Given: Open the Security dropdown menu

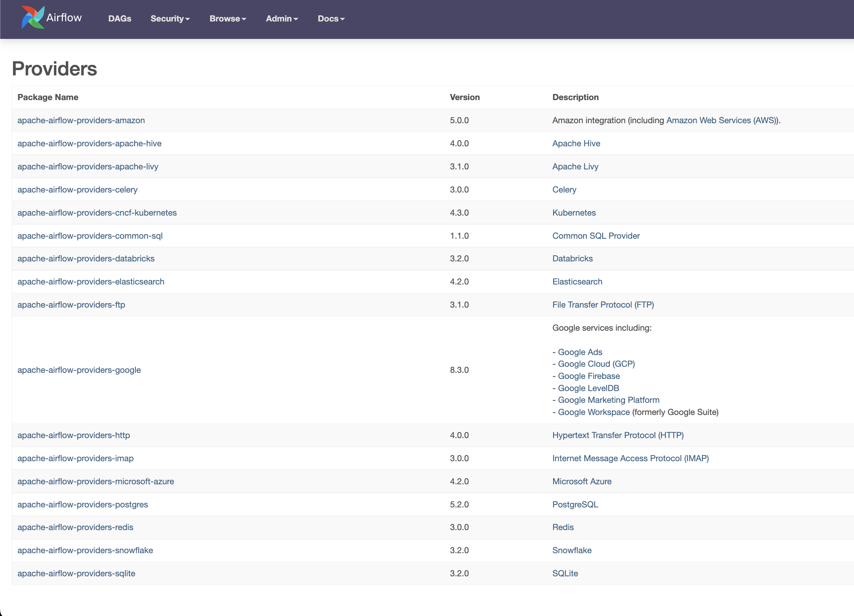Looking at the screenshot, I should 170,19.
